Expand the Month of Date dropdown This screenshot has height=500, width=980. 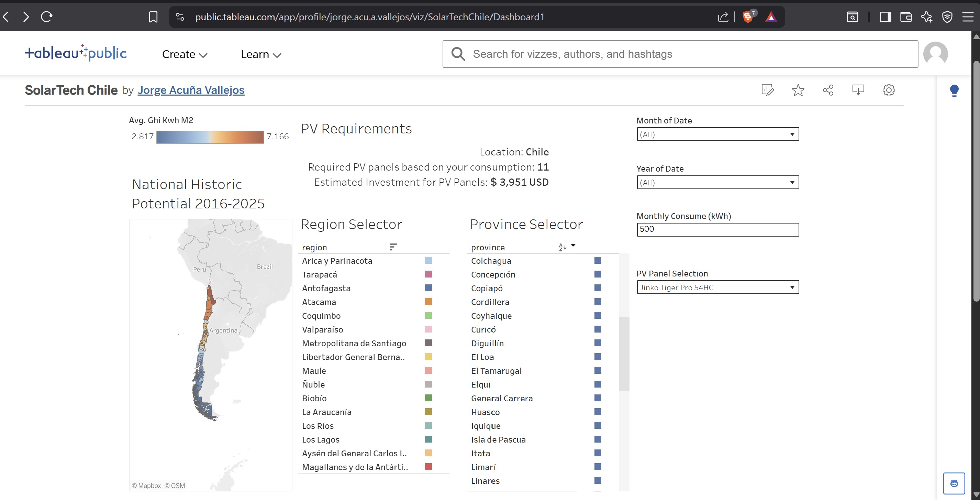pos(717,134)
